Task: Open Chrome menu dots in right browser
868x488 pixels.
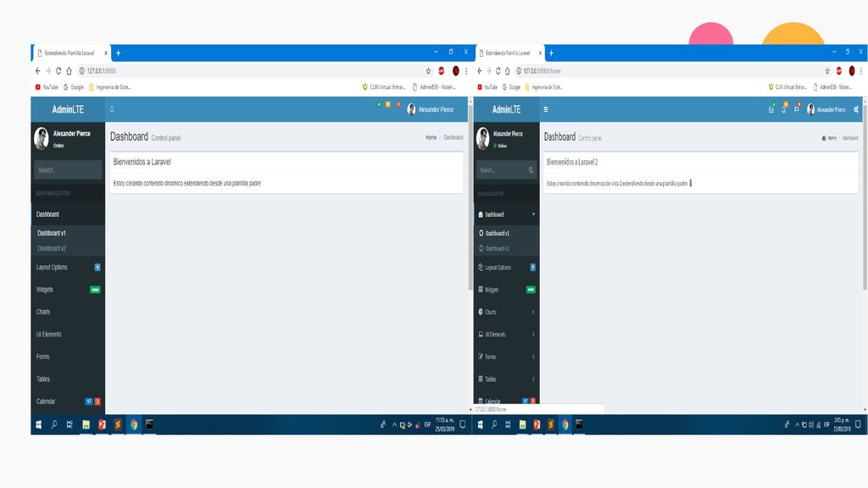Action: point(861,71)
